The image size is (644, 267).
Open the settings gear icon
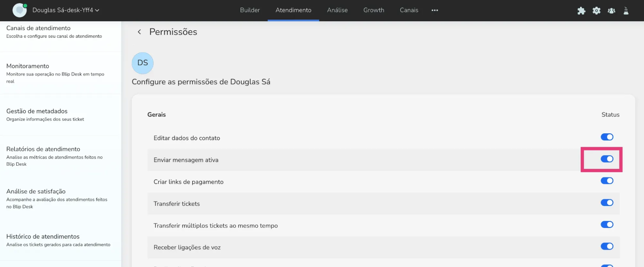click(596, 11)
